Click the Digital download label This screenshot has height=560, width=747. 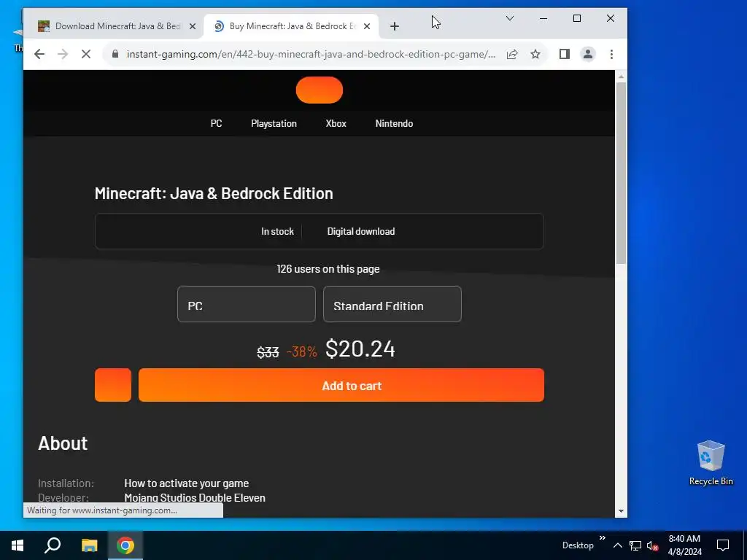360,231
